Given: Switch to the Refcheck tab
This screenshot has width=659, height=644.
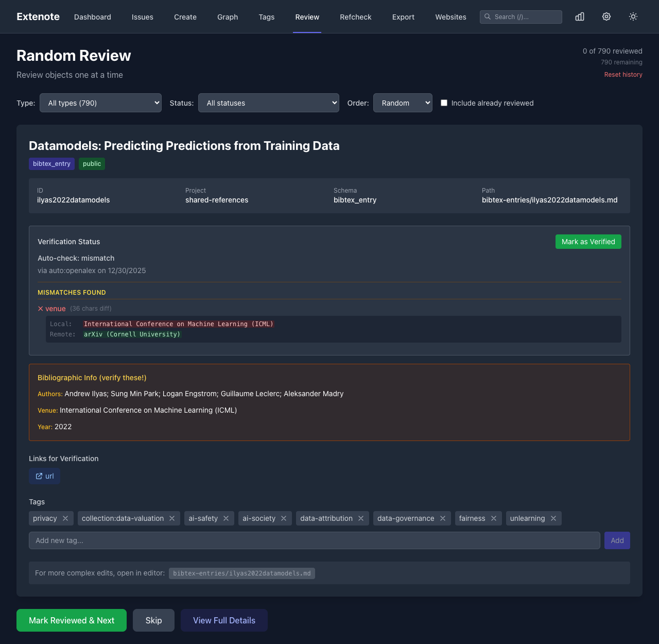Looking at the screenshot, I should pos(355,17).
